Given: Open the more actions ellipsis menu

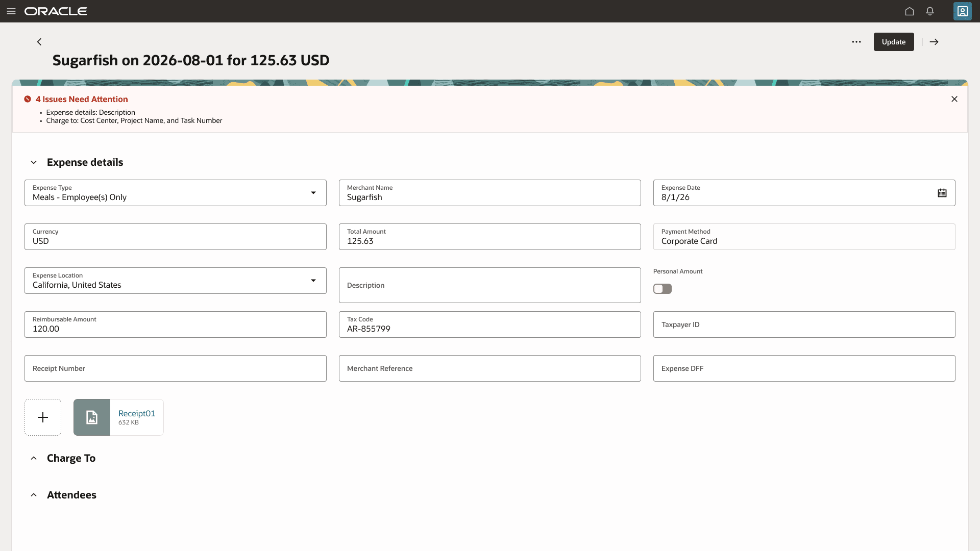Looking at the screenshot, I should coord(856,42).
